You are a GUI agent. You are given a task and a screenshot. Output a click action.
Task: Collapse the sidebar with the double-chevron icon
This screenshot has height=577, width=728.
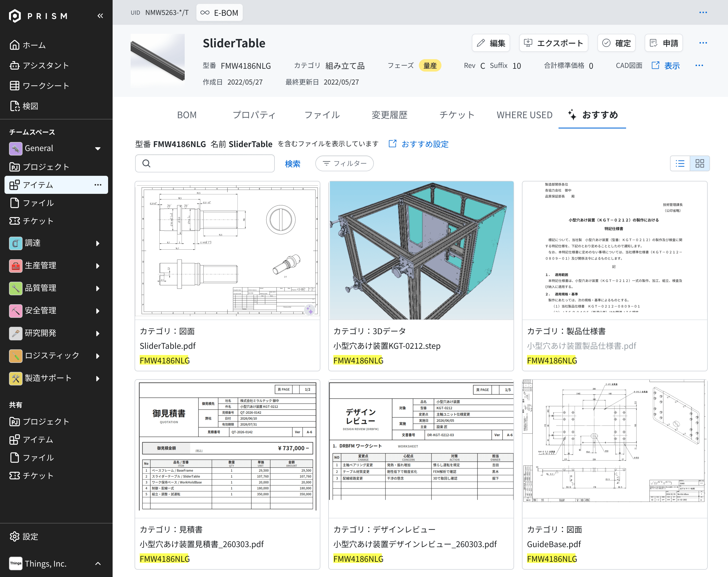coord(100,16)
